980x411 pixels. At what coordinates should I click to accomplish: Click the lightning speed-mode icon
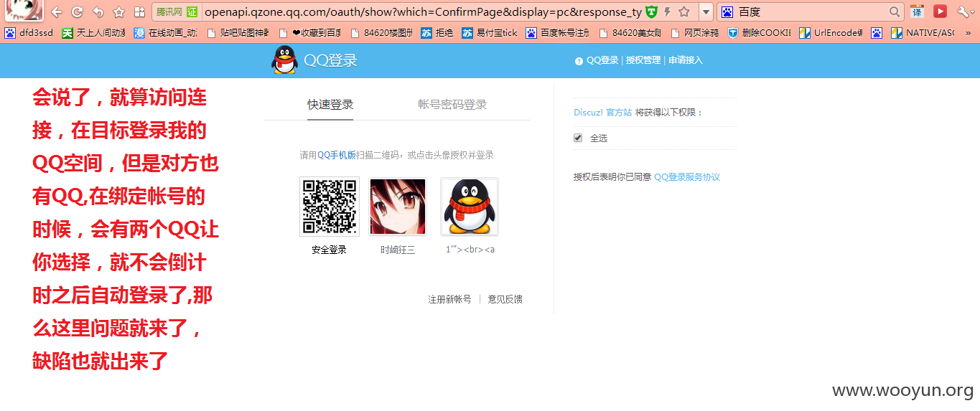pos(668,12)
